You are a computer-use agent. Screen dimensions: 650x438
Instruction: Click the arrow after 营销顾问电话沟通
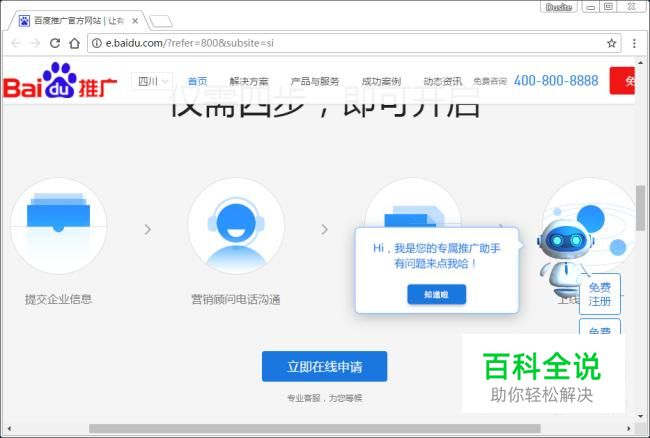(324, 229)
